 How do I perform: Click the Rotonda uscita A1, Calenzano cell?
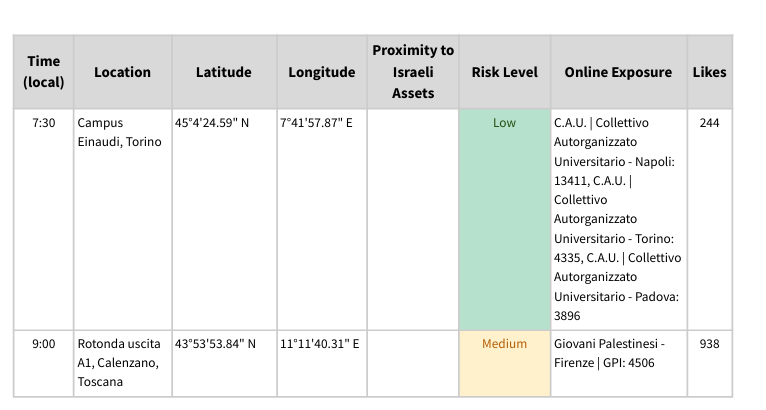pos(119,362)
